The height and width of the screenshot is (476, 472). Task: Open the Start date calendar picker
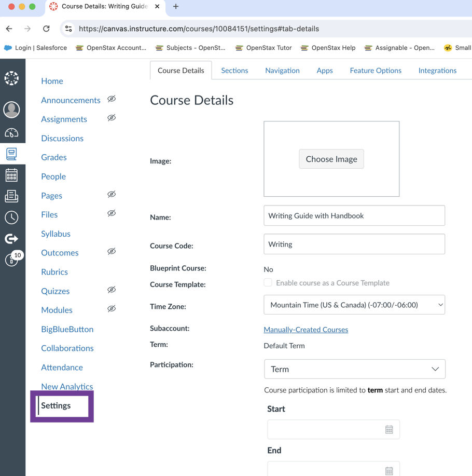389,429
